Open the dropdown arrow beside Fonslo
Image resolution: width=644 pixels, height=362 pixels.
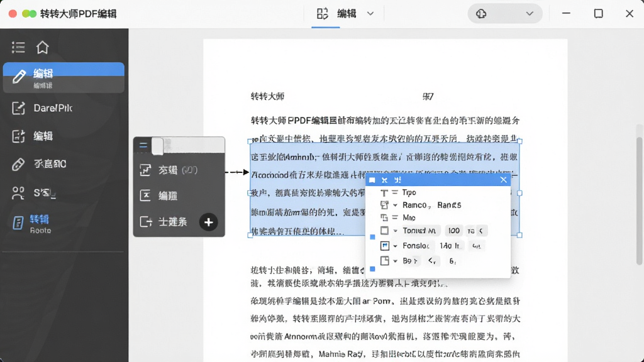click(x=395, y=246)
